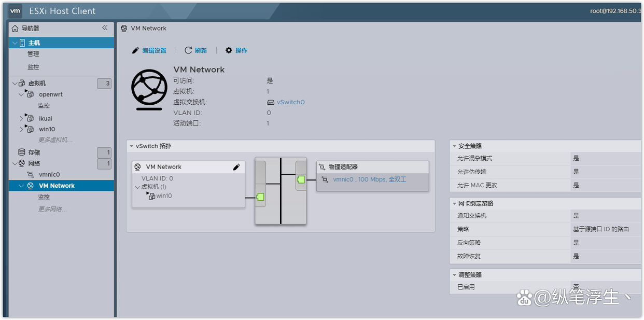Open the vSwitch0 link
This screenshot has width=644, height=320.
click(x=289, y=102)
